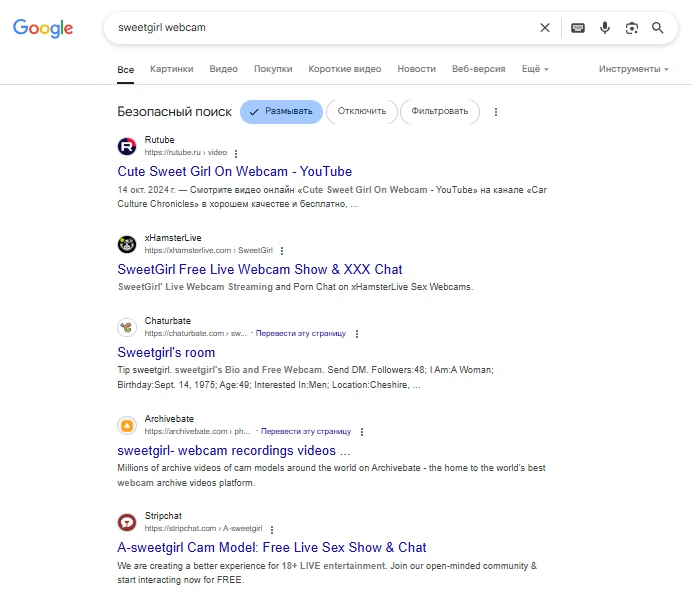Open the Инструменты dropdown
The width and height of the screenshot is (692, 595).
coord(634,69)
